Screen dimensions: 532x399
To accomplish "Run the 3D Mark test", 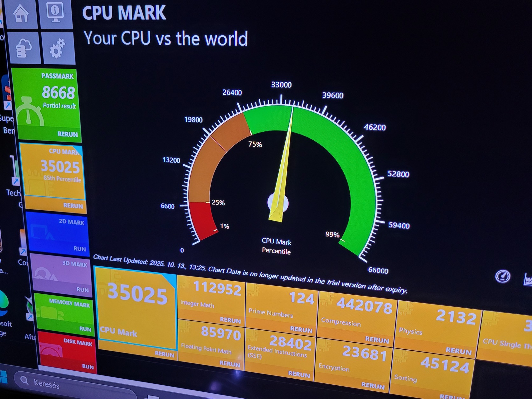I will (83, 290).
